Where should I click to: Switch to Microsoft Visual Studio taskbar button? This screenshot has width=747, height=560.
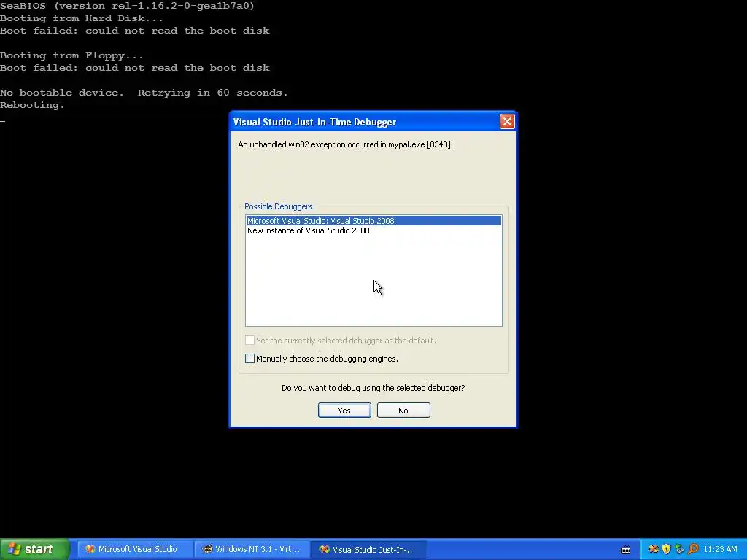click(134, 549)
